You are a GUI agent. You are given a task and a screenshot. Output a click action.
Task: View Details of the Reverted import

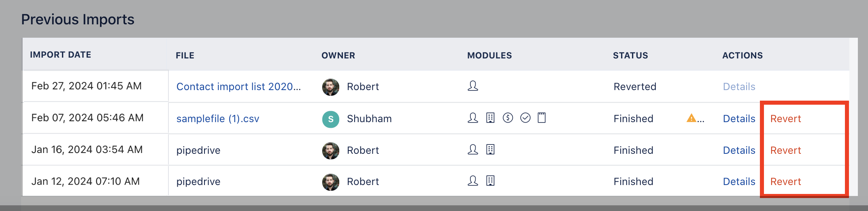click(739, 87)
